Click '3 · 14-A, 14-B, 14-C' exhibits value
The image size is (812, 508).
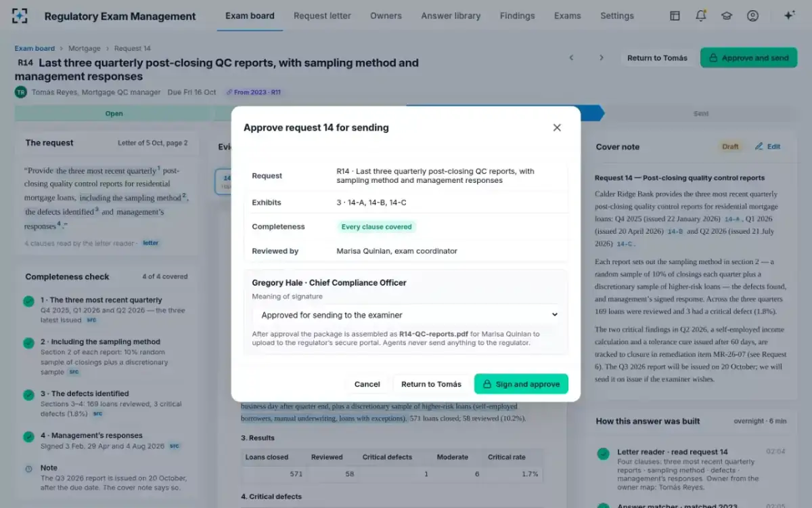click(371, 203)
